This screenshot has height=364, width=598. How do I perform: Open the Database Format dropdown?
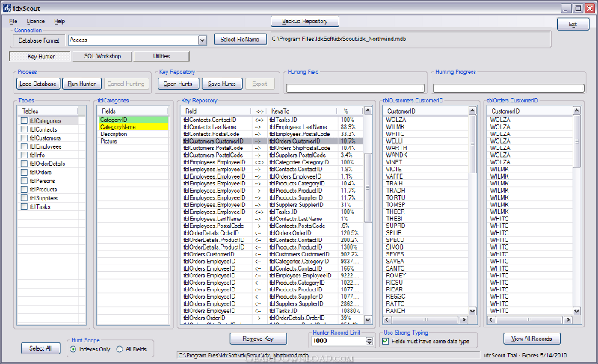point(202,40)
